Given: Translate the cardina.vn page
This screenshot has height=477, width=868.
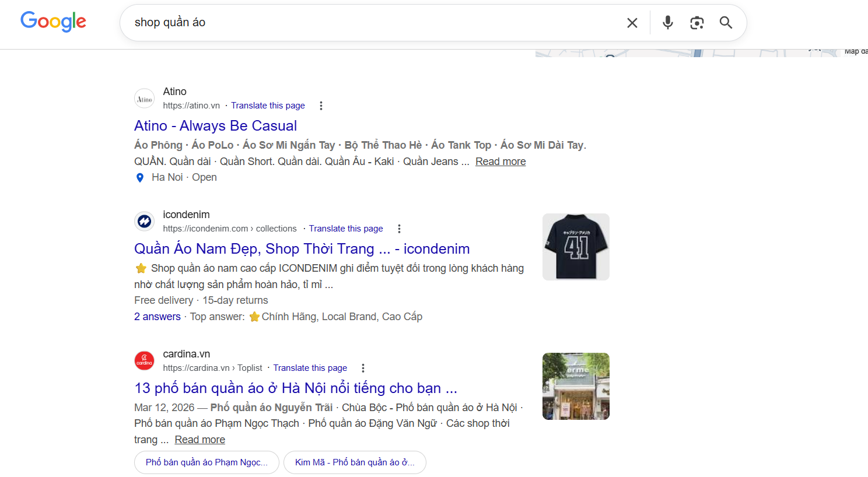Looking at the screenshot, I should [x=310, y=368].
